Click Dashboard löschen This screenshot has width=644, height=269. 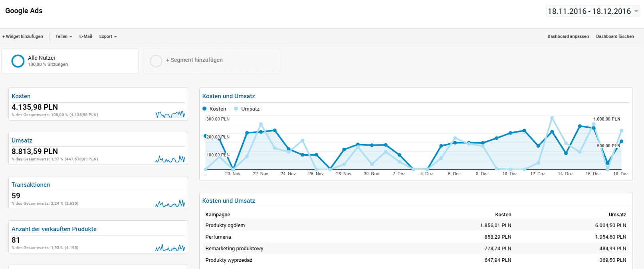(x=615, y=36)
